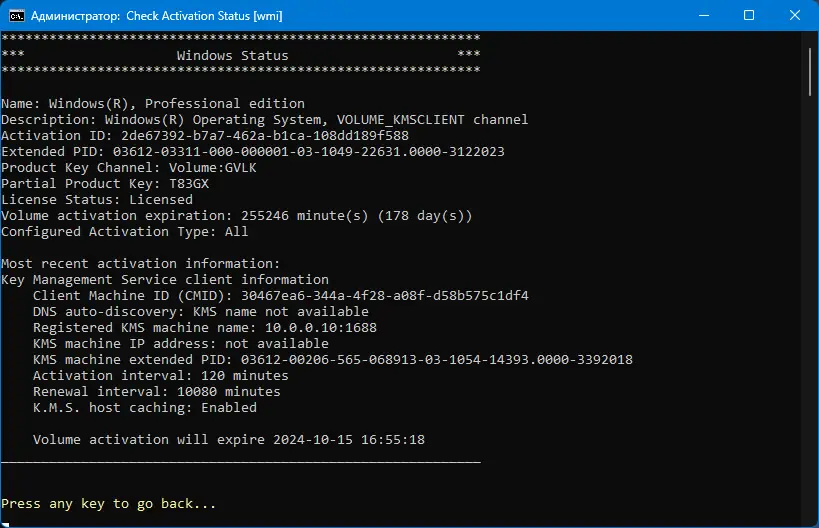Click the Extended PID line
The height and width of the screenshot is (528, 819).
tap(252, 151)
